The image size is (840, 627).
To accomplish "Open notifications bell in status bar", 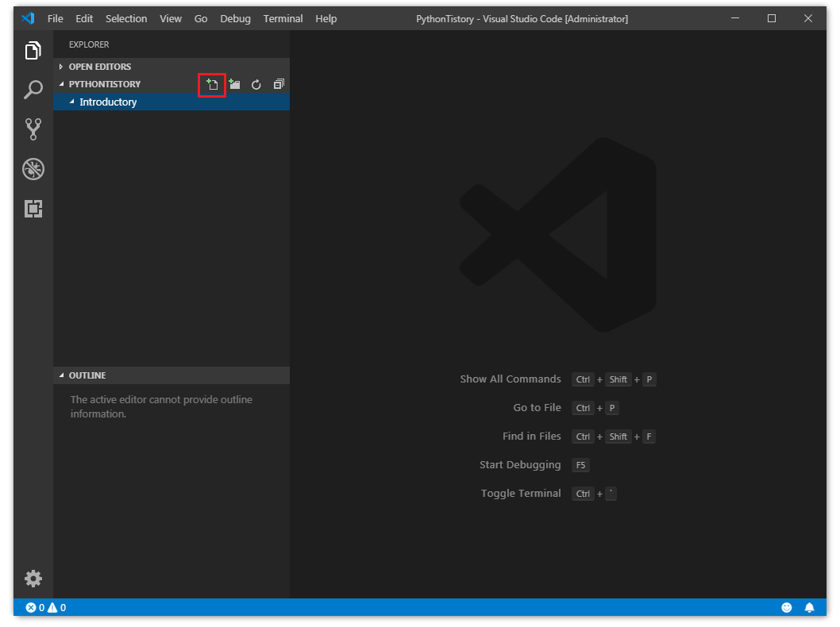I will coord(810,607).
